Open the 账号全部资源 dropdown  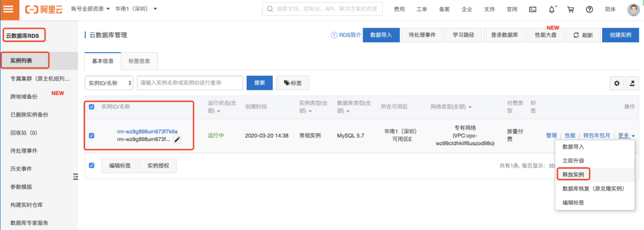(90, 9)
